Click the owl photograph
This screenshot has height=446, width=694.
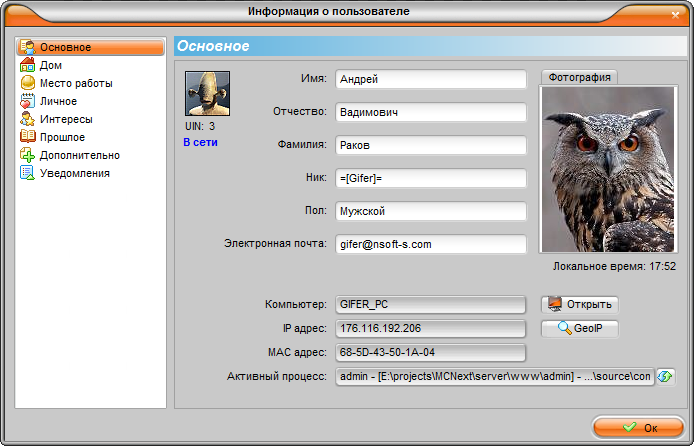pyautogui.click(x=608, y=169)
